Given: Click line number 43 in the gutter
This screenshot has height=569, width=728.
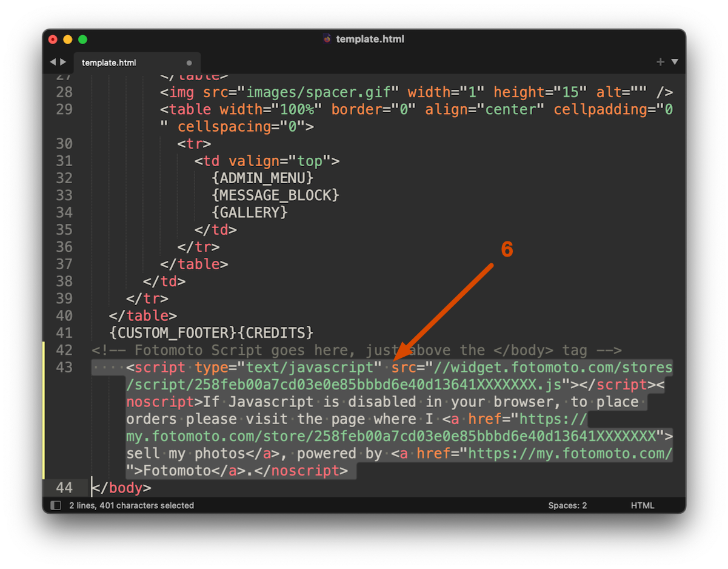Looking at the screenshot, I should click(64, 368).
